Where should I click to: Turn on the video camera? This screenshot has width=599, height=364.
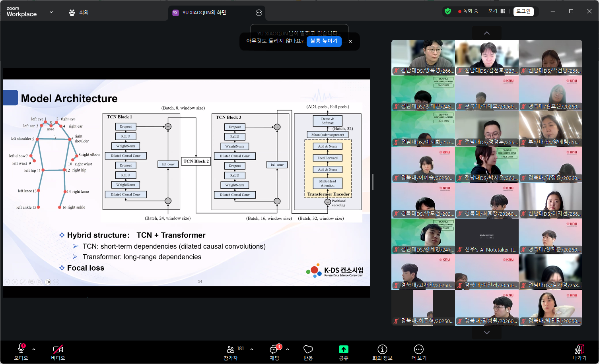(x=58, y=350)
